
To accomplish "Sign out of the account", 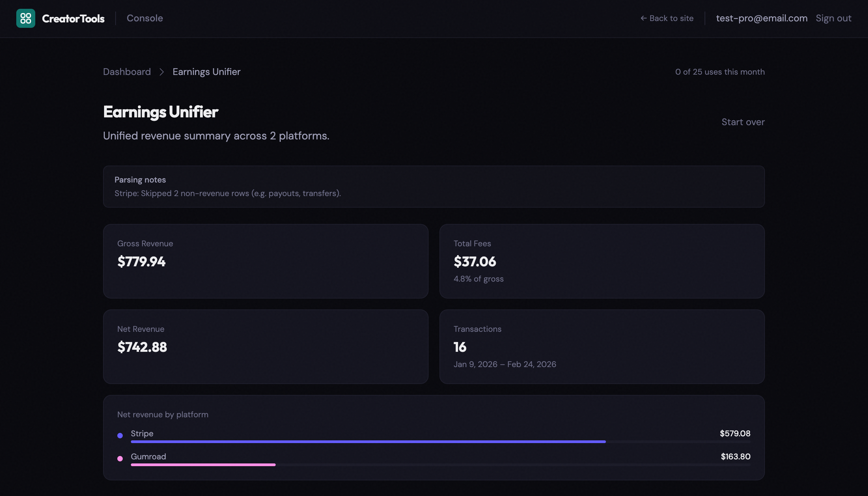I will [x=833, y=18].
